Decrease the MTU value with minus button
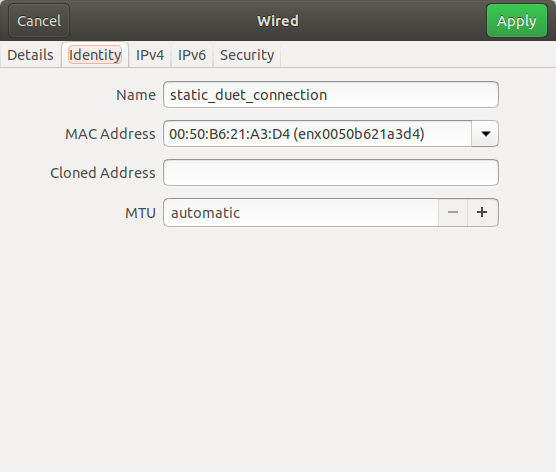This screenshot has width=556, height=472. (453, 212)
